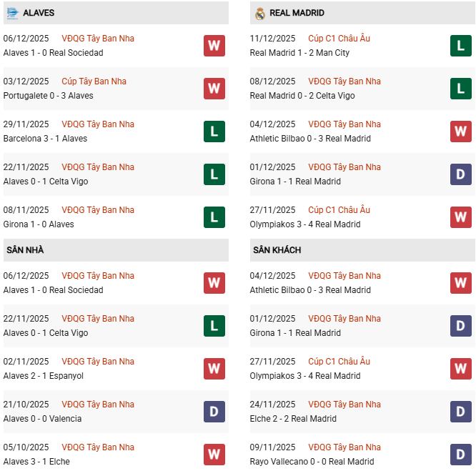The image size is (476, 471).
Task: Click the REAL MADRID header title text
Action: click(x=297, y=13)
